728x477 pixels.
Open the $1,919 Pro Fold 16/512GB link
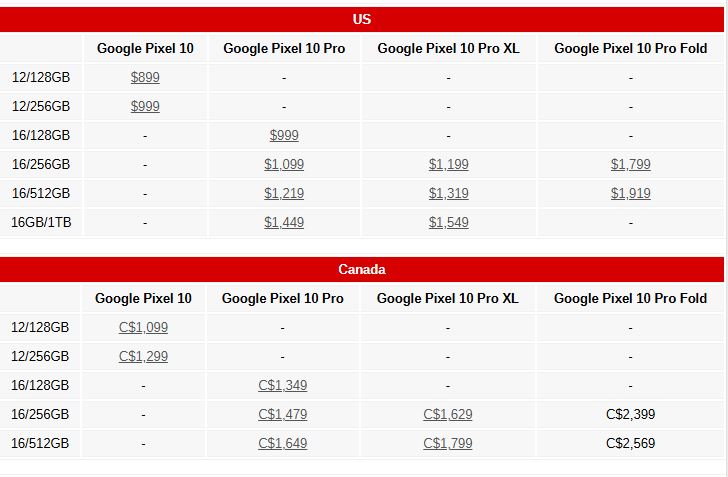[631, 194]
